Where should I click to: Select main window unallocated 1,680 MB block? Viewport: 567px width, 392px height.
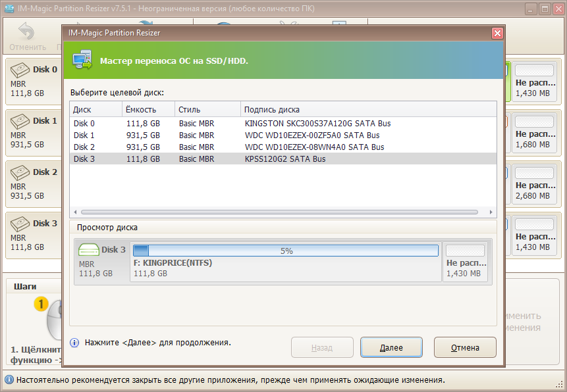click(x=535, y=133)
